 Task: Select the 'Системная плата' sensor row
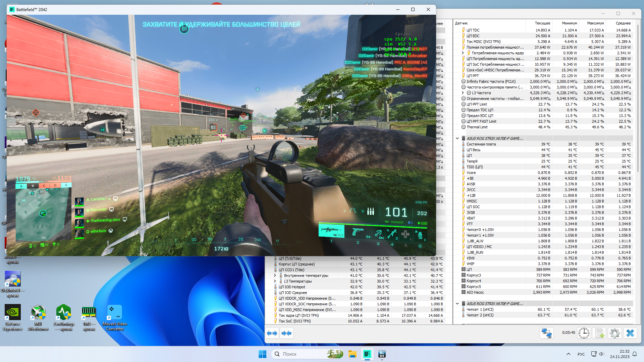click(543, 144)
